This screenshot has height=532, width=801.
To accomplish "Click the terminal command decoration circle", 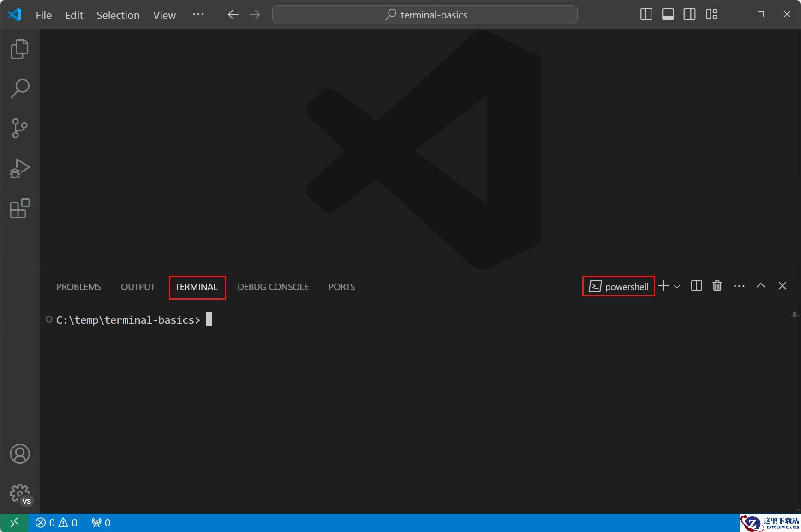I will [49, 319].
